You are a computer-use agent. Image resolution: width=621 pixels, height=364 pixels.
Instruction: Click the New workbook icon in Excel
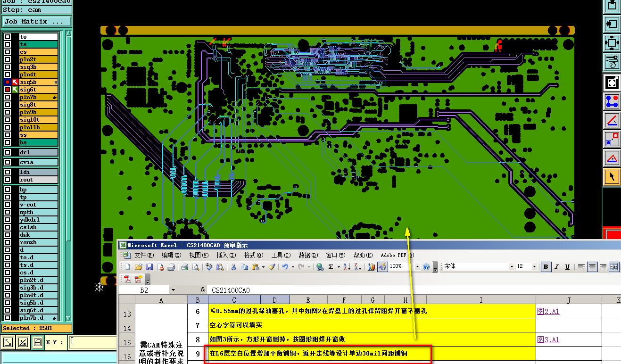[127, 267]
